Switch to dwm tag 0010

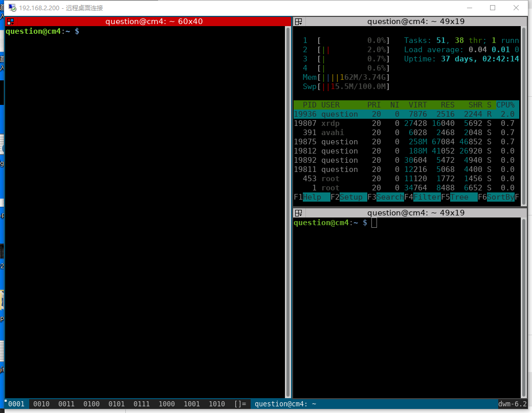pos(41,404)
